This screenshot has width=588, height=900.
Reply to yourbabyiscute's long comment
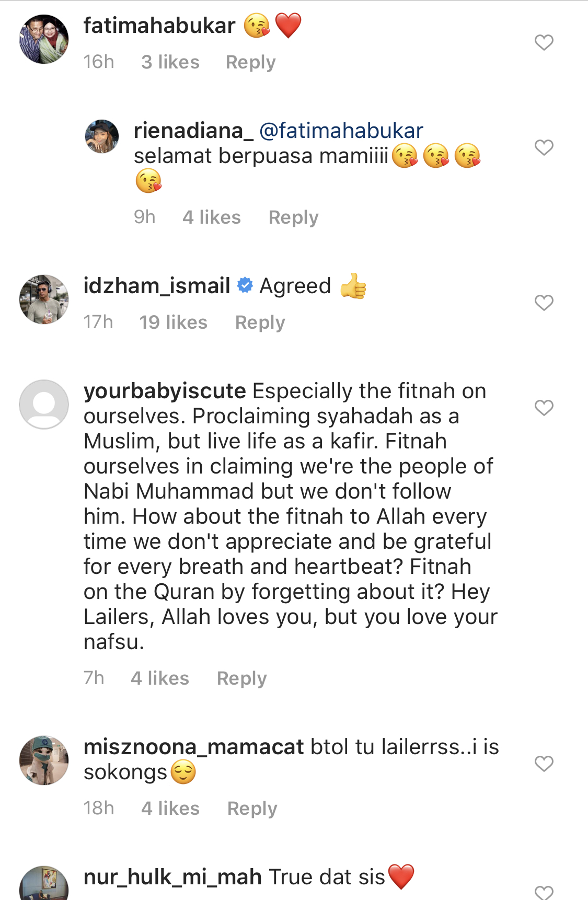(241, 678)
